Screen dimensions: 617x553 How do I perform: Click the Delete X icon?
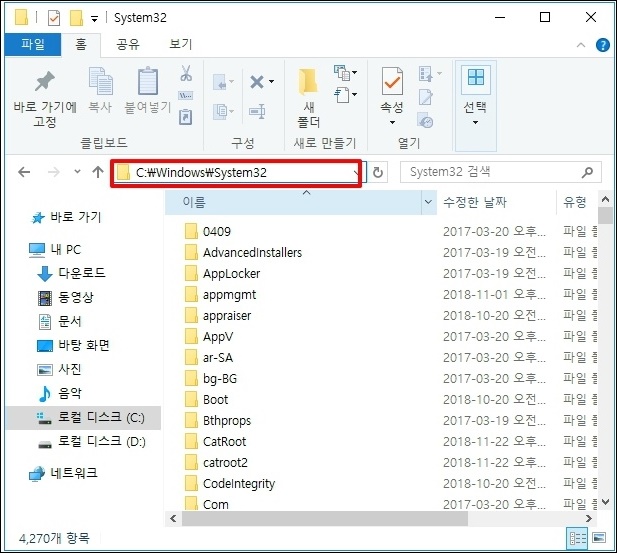(x=257, y=82)
